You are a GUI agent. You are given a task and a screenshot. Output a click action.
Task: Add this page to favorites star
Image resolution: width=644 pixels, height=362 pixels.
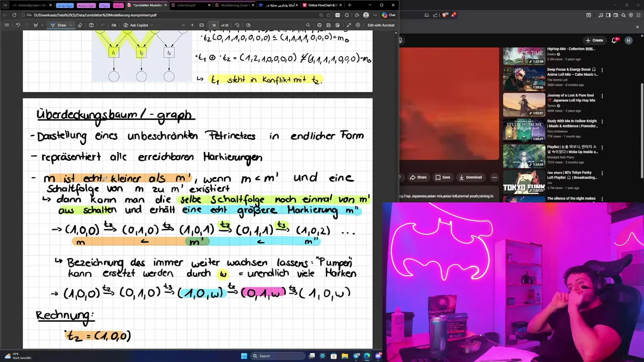coord(329,15)
